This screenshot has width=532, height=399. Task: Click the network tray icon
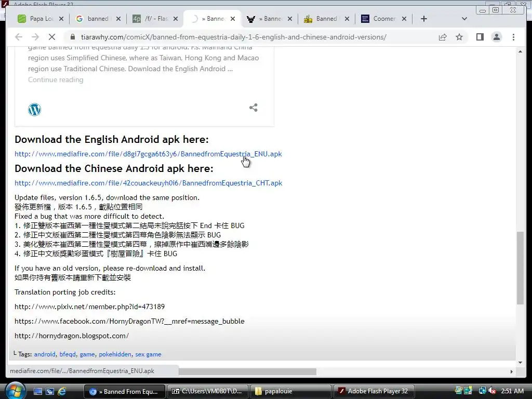pos(482,391)
